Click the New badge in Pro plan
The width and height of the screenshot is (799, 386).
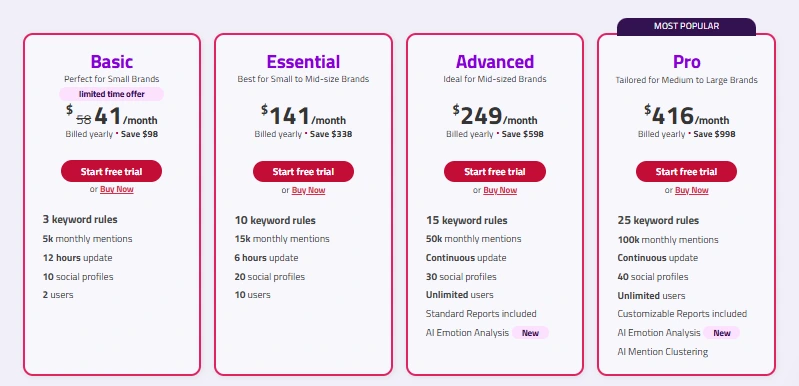click(722, 333)
